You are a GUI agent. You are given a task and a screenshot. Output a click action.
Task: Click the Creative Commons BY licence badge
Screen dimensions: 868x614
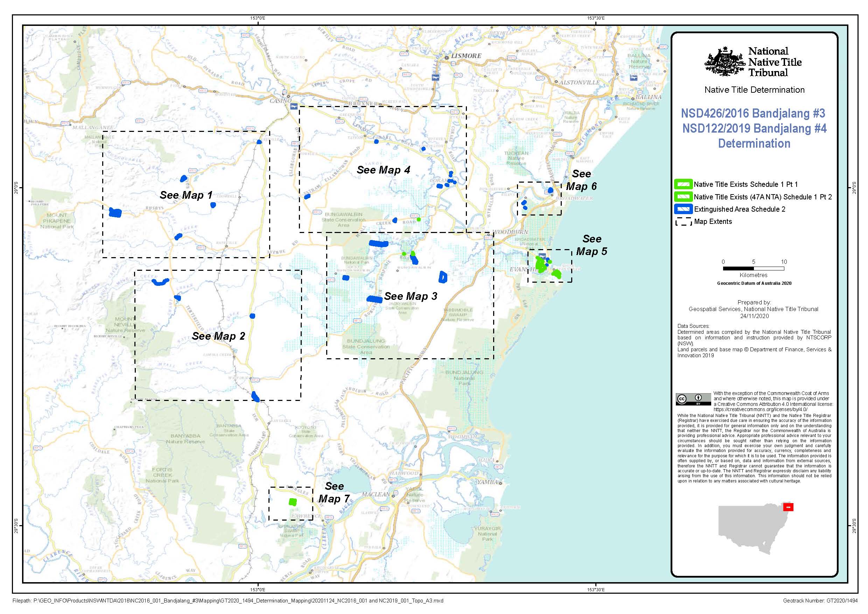tap(693, 399)
